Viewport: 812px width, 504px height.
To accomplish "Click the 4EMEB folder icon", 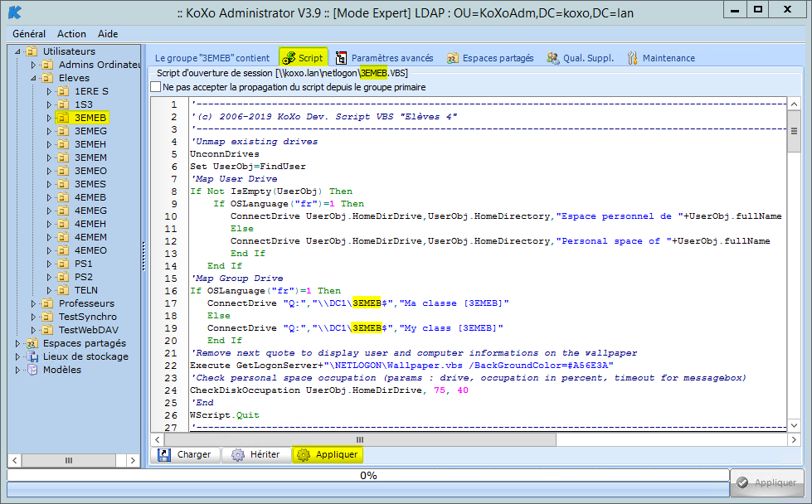I will pyautogui.click(x=63, y=197).
